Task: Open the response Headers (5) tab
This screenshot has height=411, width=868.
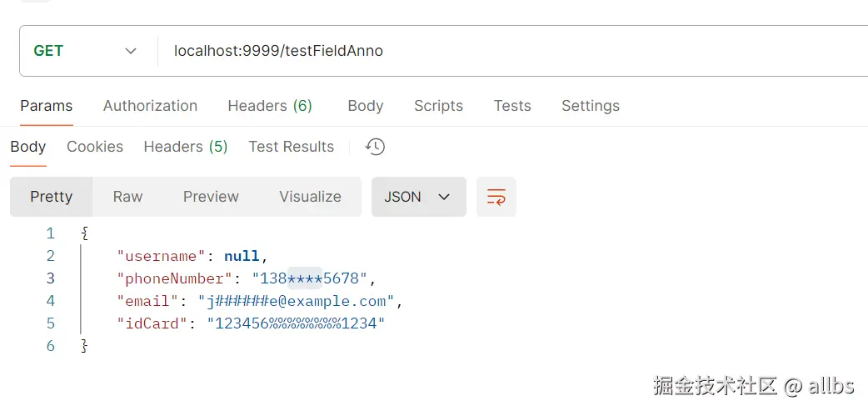Action: [186, 147]
